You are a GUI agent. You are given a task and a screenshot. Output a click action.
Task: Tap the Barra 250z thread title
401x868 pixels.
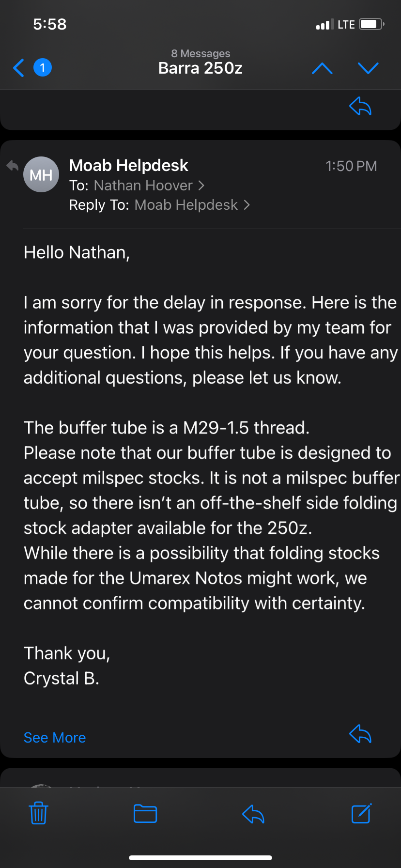tap(200, 68)
